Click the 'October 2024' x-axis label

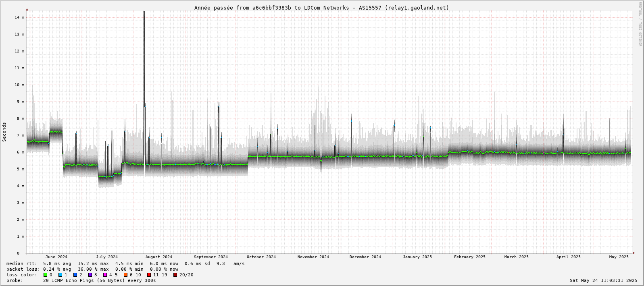coord(261,257)
